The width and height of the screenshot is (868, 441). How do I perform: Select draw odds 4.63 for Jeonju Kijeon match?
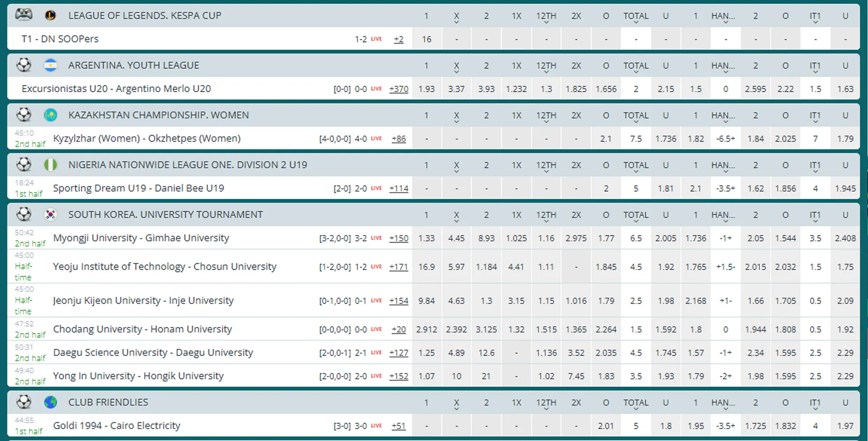[456, 301]
